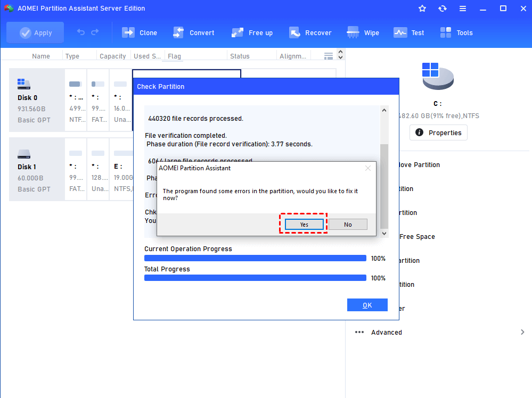
Task: Select the 99 FAT partition on Disk 1
Action: point(76,169)
